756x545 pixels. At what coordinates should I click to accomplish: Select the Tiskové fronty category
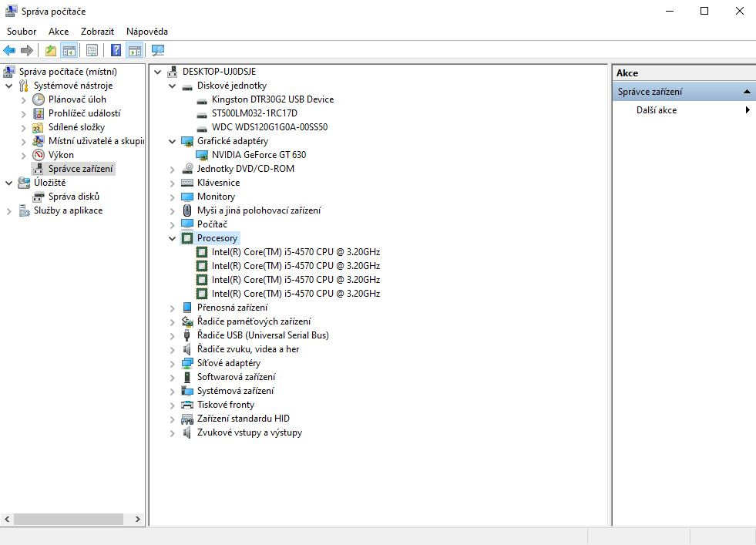click(x=225, y=405)
